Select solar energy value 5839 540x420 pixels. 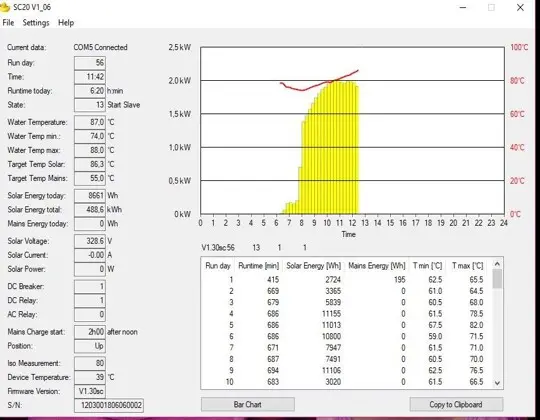pyautogui.click(x=333, y=303)
